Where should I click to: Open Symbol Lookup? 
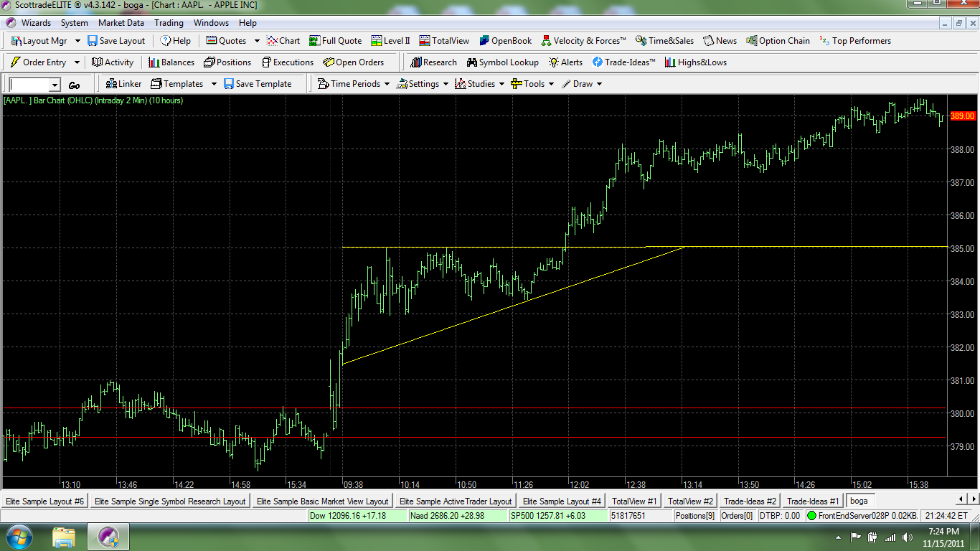pyautogui.click(x=503, y=62)
